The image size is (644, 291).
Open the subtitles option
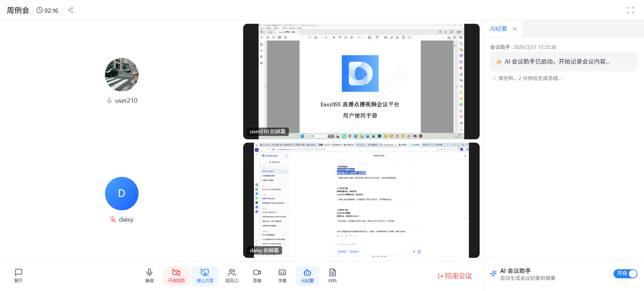click(282, 276)
